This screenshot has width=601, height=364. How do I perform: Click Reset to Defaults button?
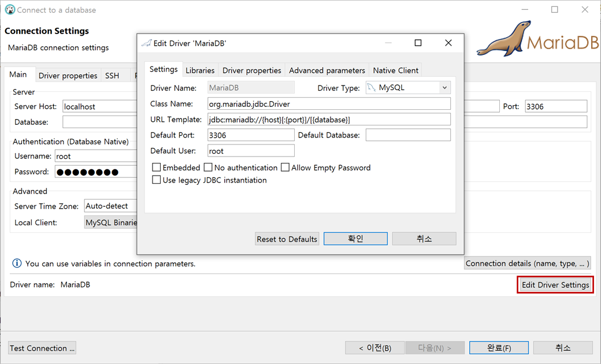click(x=287, y=239)
